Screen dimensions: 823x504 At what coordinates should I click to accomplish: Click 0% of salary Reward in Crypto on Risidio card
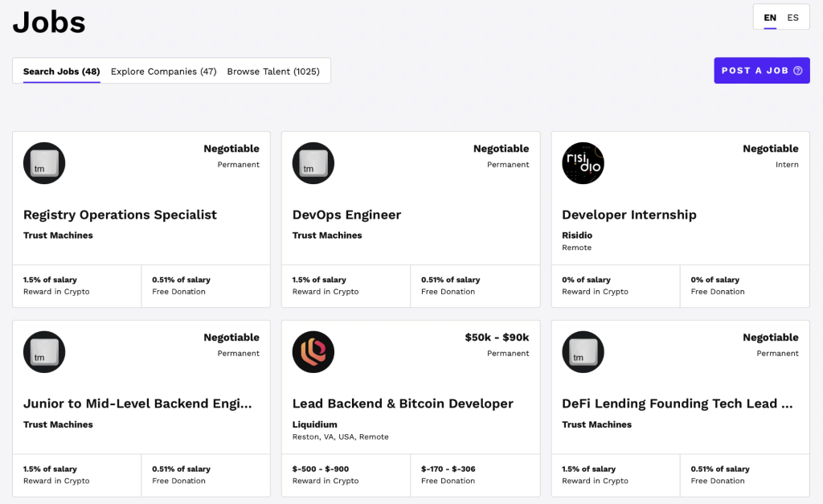(x=586, y=280)
